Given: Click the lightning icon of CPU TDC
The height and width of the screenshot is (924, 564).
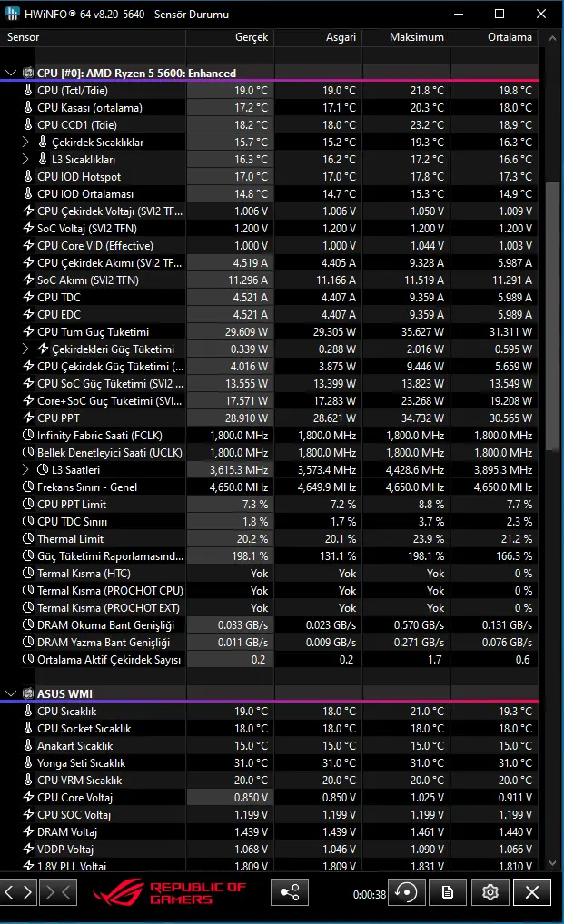Looking at the screenshot, I should [27, 297].
